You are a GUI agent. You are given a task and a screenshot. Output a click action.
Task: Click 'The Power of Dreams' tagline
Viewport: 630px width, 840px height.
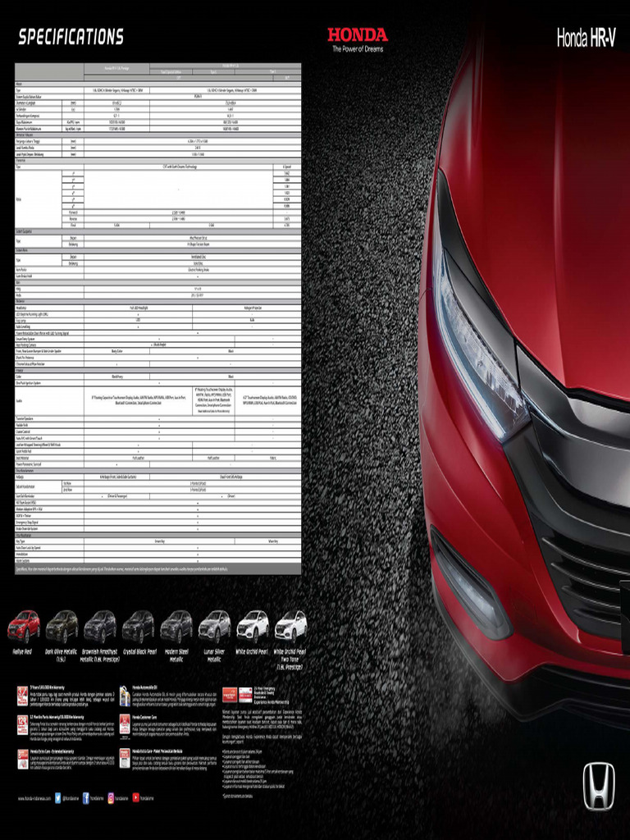(358, 48)
